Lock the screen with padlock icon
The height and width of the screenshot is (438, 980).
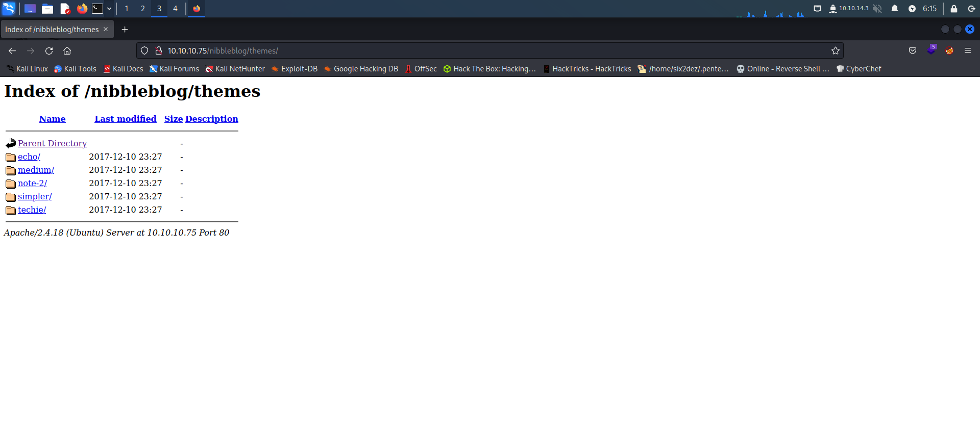click(954, 9)
